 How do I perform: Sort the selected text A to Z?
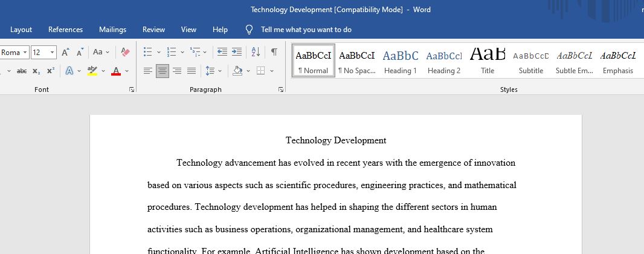point(256,52)
